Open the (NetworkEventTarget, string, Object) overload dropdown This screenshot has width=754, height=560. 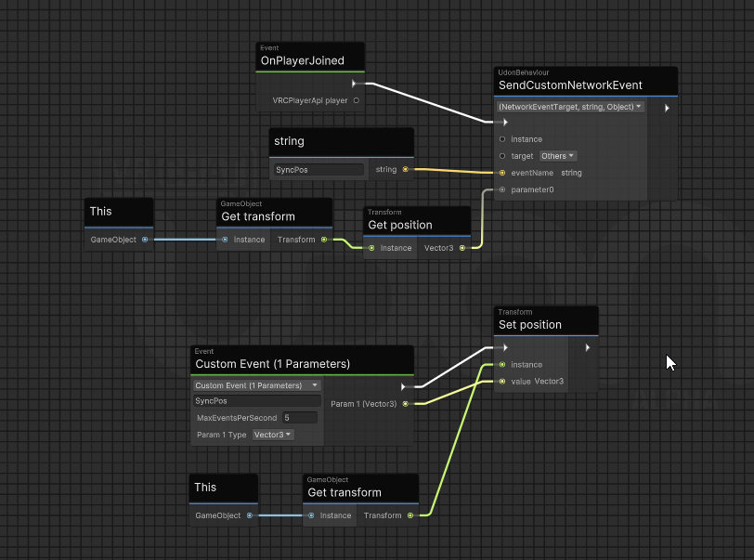(x=570, y=107)
